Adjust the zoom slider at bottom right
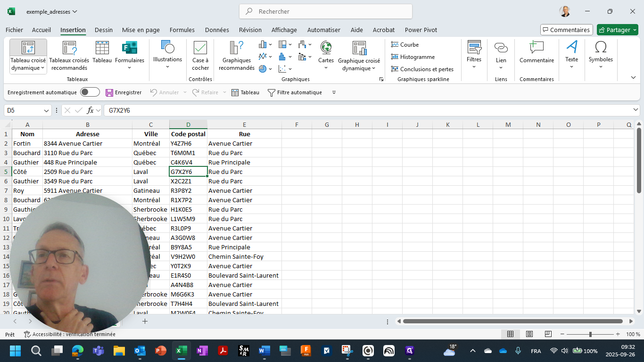644x362 pixels. pyautogui.click(x=591, y=334)
